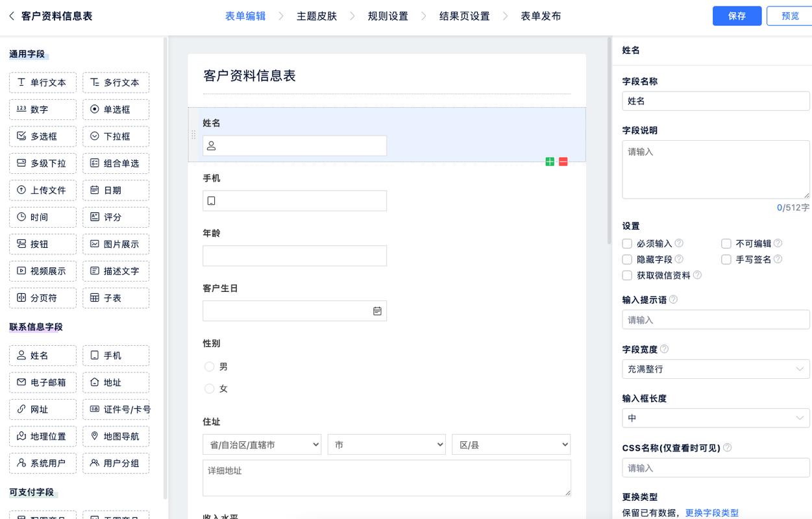Image resolution: width=812 pixels, height=519 pixels.
Task: Open the 区/县 district dropdown
Action: 511,445
